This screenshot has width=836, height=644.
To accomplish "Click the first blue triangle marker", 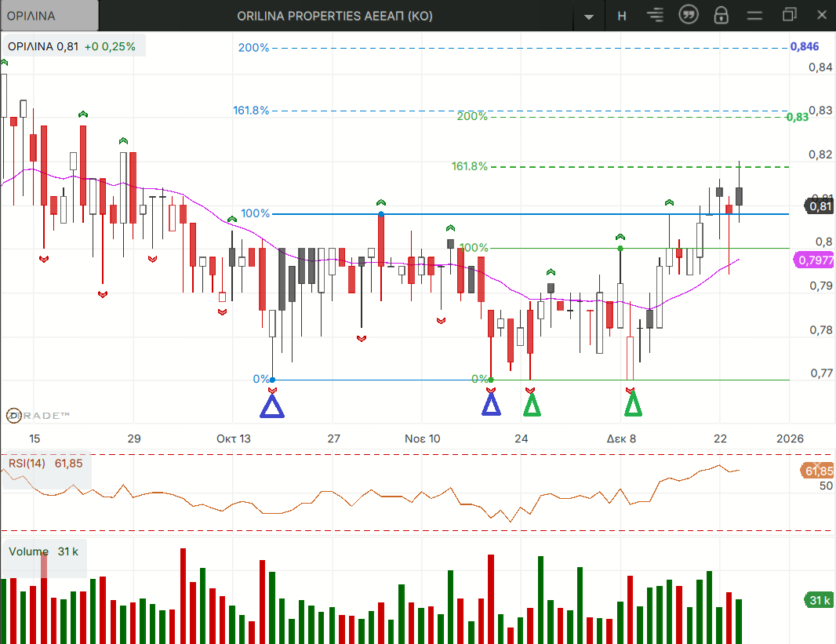I will (272, 405).
